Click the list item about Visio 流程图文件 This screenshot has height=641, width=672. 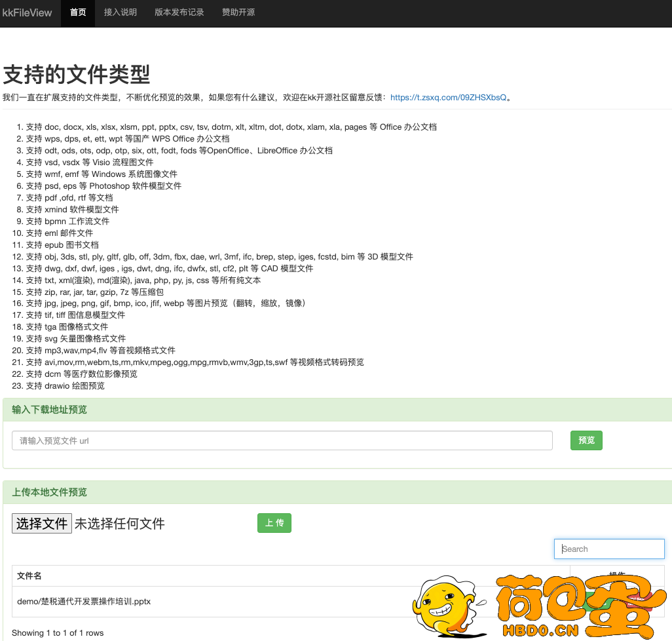90,162
